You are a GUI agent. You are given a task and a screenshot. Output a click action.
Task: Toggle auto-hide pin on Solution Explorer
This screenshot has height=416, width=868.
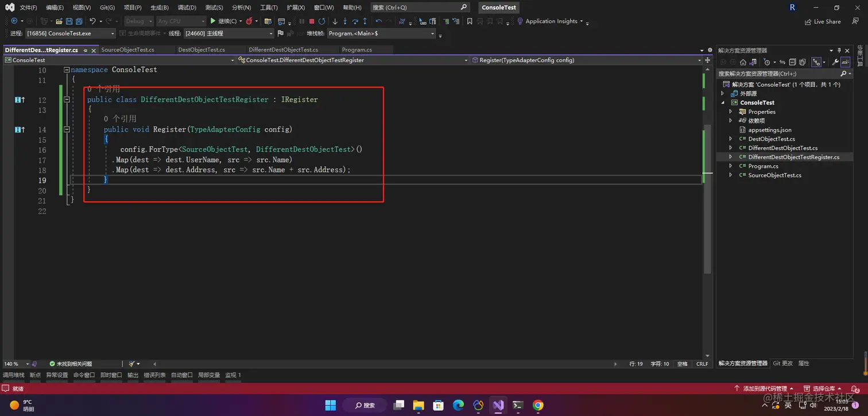[x=839, y=51]
